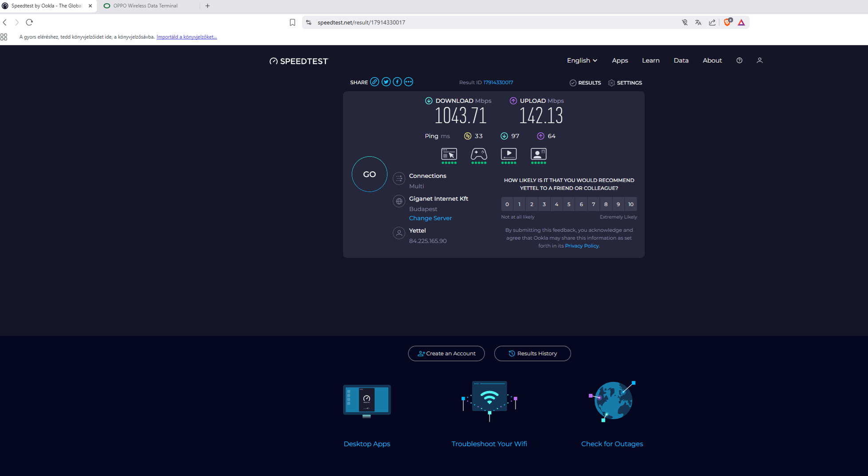This screenshot has width=868, height=476.
Task: Rate recommendation score 4
Action: (x=556, y=204)
